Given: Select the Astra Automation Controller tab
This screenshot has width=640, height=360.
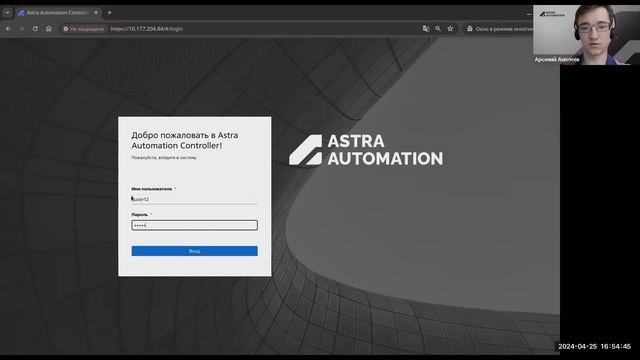Looking at the screenshot, I should [58, 13].
